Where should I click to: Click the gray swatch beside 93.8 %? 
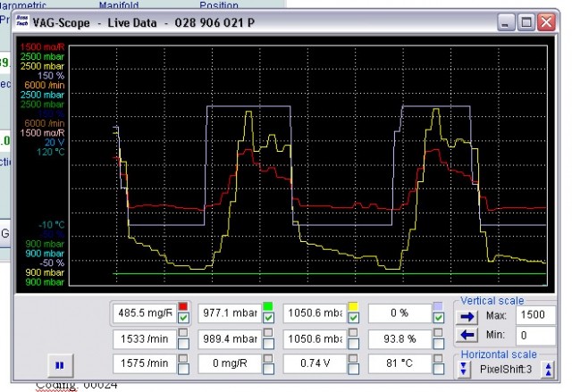tap(439, 332)
